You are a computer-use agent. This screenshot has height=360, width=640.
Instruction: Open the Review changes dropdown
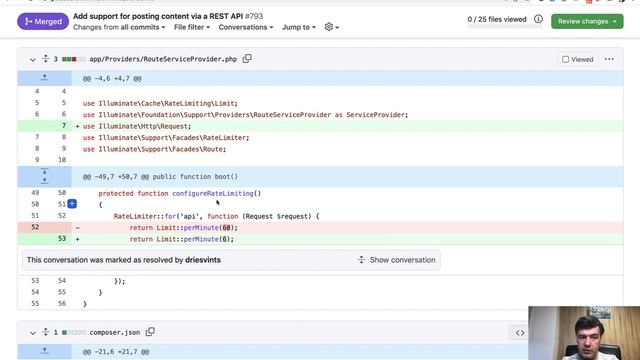pos(587,21)
